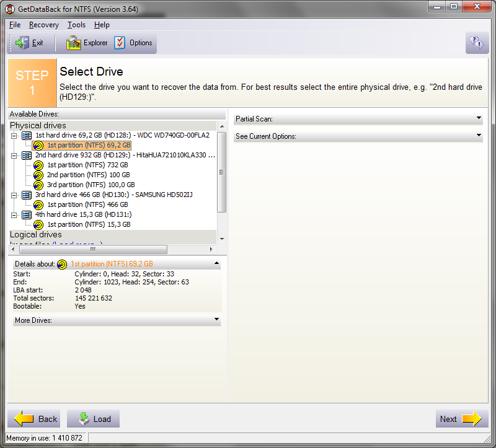Collapse the 4th hard drive node
Image resolution: width=496 pixels, height=448 pixels.
[14, 215]
